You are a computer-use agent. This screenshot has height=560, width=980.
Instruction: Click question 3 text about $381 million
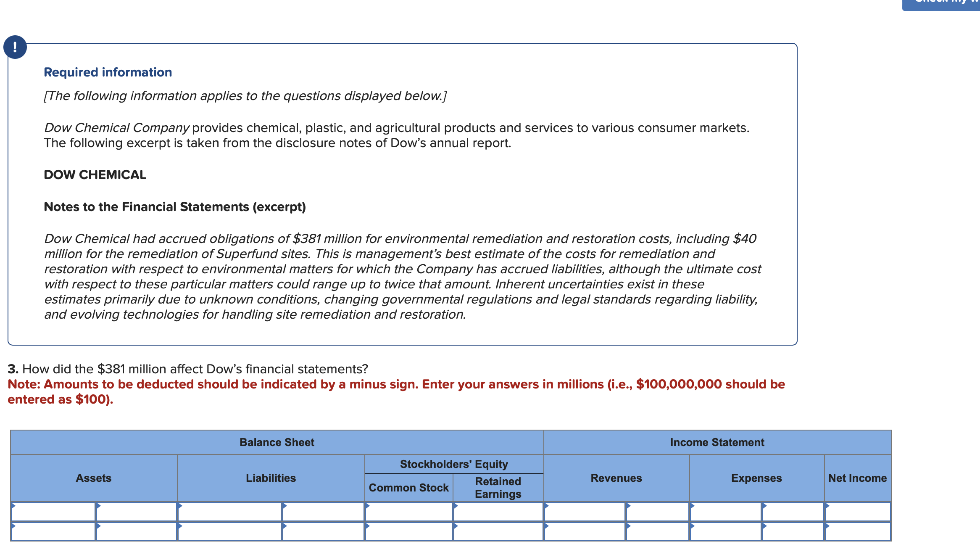pyautogui.click(x=188, y=369)
